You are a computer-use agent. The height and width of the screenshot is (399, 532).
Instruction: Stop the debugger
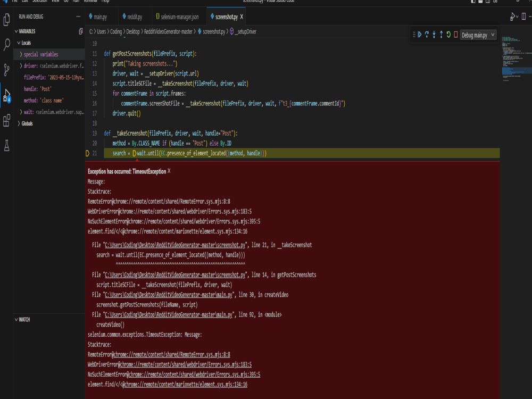[x=456, y=34]
